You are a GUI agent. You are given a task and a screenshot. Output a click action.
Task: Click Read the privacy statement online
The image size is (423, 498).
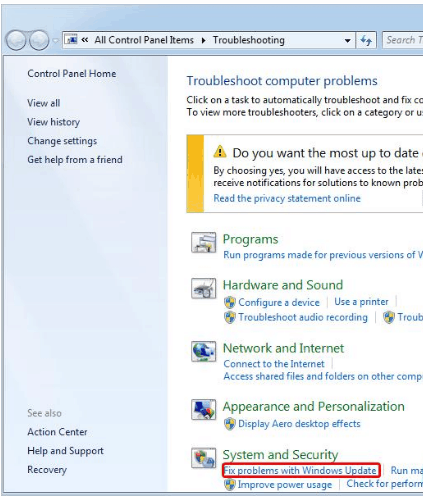point(287,198)
